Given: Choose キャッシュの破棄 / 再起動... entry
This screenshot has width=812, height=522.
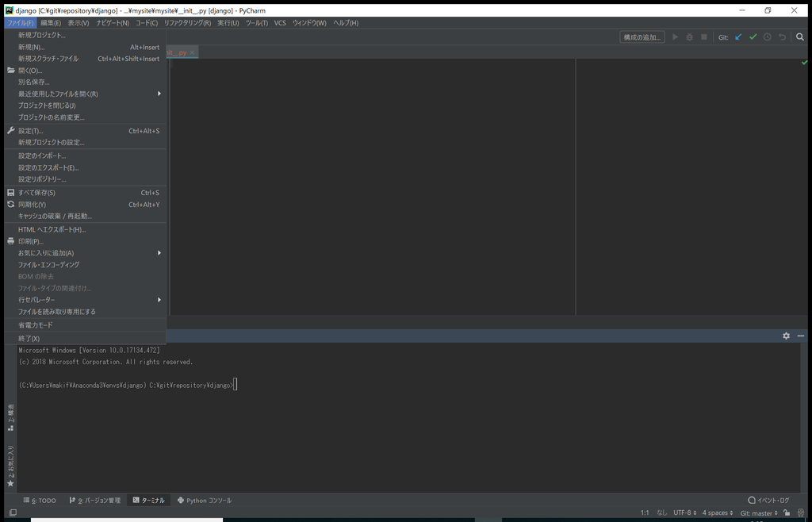Looking at the screenshot, I should (85, 216).
